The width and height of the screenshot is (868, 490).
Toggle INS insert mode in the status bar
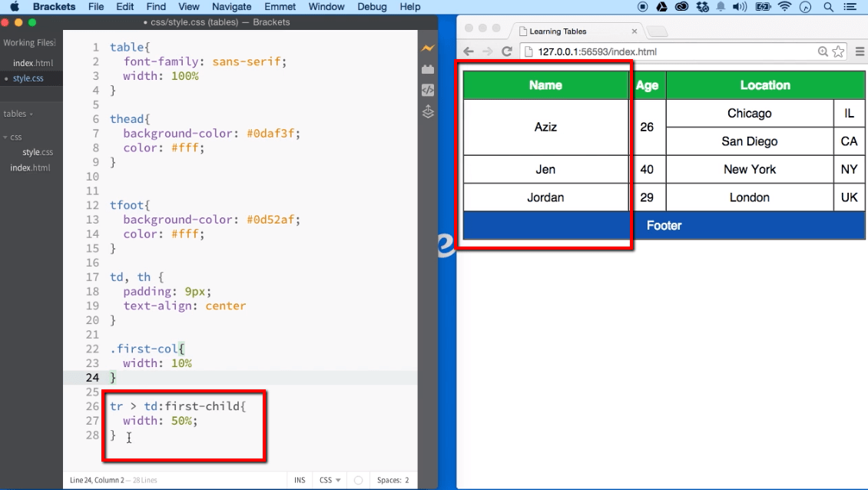300,479
